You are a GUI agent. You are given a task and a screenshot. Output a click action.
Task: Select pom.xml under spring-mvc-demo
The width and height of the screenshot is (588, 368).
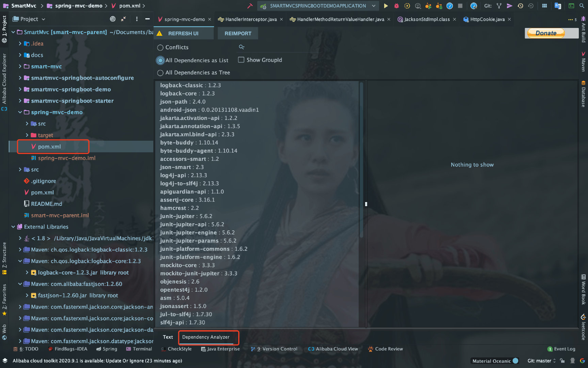click(x=49, y=147)
